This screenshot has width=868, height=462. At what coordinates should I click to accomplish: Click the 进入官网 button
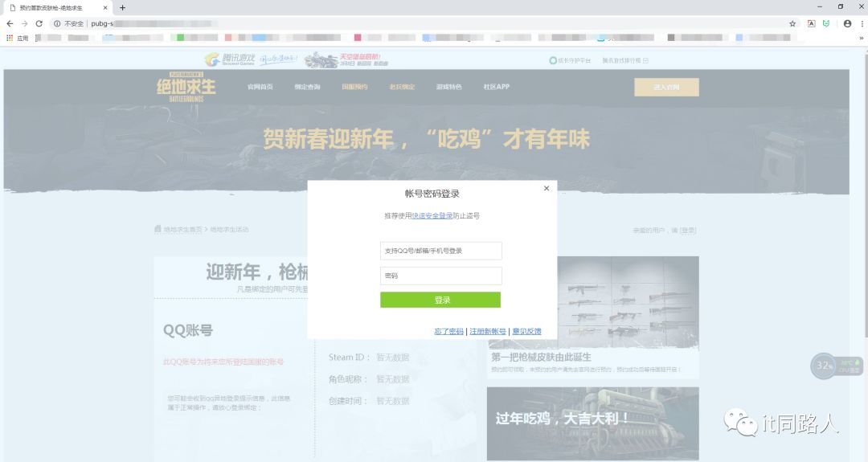(666, 88)
